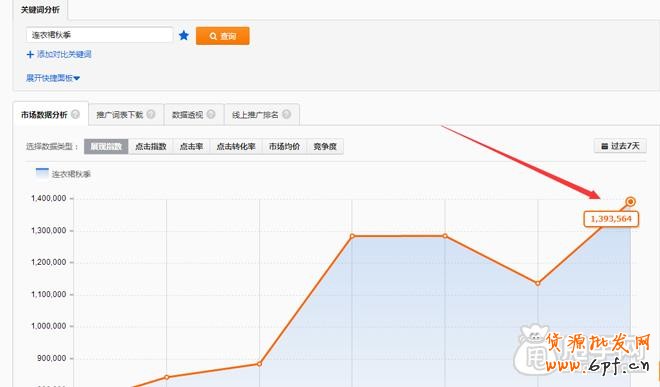Click help icon beside 数据透视 tab
Screen dimensions: 660x387
tap(211, 114)
